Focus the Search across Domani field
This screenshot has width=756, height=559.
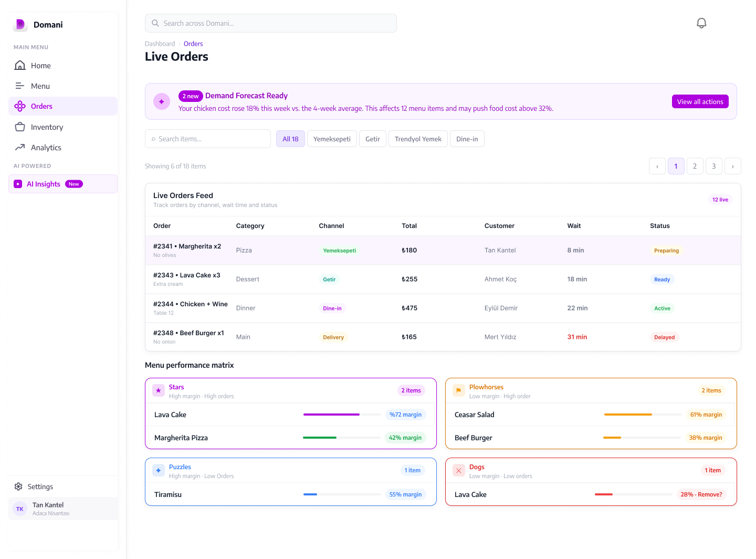271,23
